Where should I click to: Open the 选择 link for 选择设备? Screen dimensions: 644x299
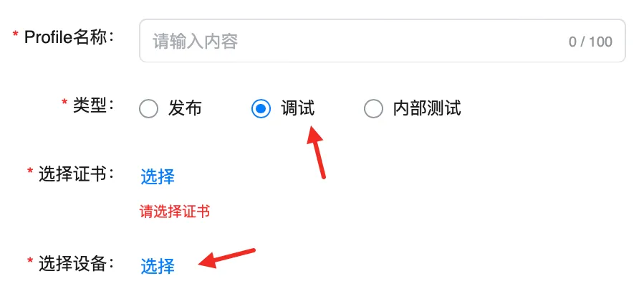[158, 266]
